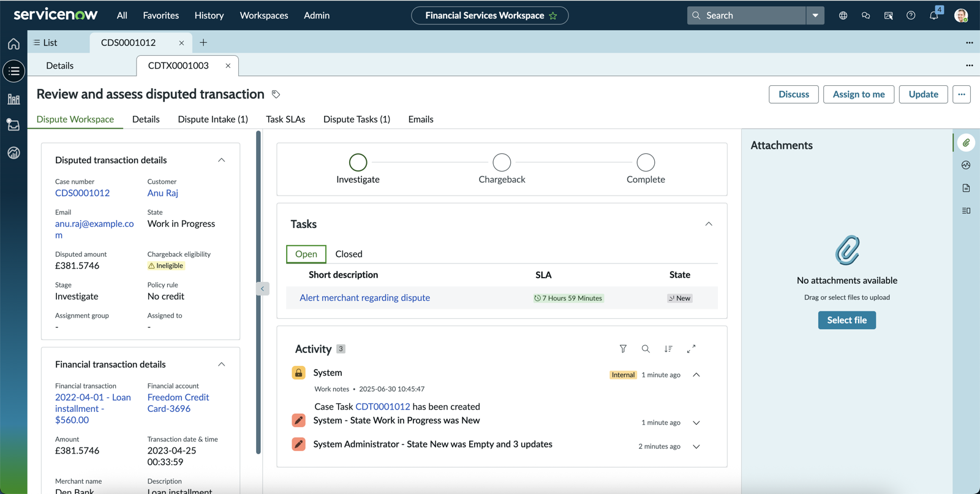Switch to the Task SLAs tab
Screen dimensions: 980x494
coord(285,120)
